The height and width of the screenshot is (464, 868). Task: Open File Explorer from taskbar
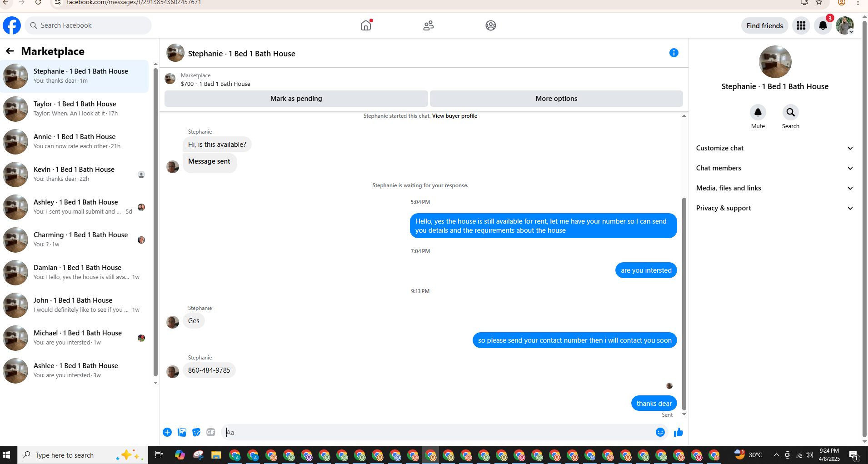[216, 455]
